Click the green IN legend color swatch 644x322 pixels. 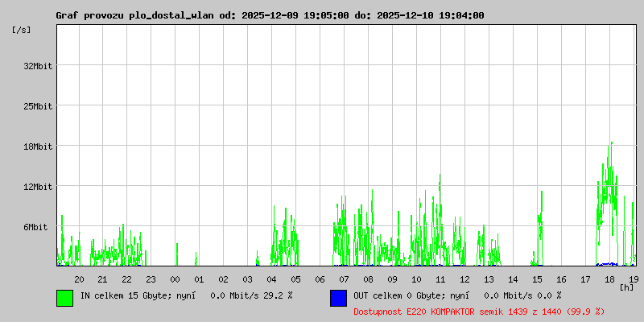64,298
